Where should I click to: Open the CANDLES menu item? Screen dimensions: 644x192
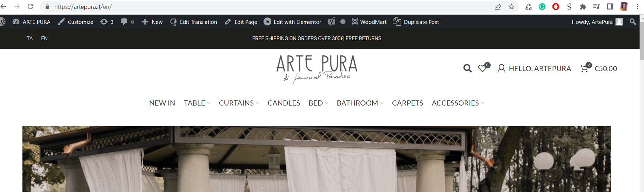pos(284,103)
